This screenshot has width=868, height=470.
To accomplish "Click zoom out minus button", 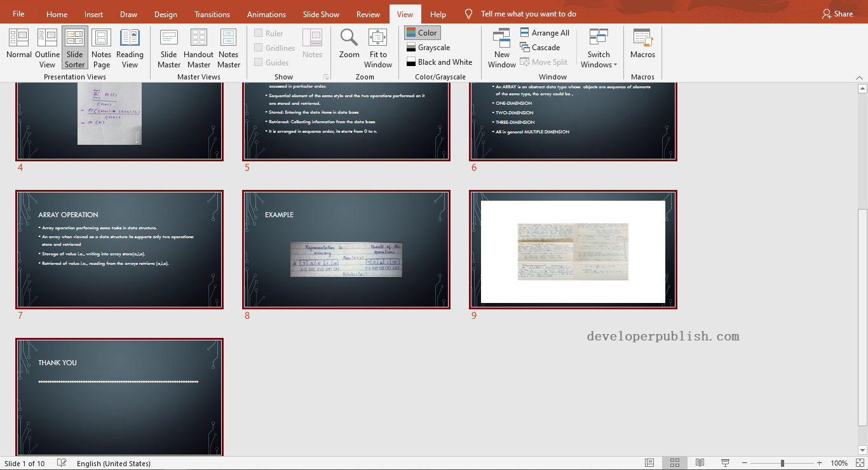I will (x=745, y=463).
